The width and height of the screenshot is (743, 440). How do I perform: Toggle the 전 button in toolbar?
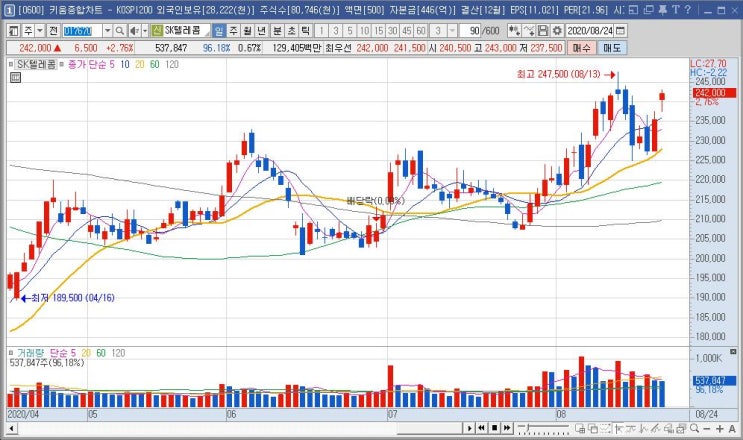pos(54,31)
